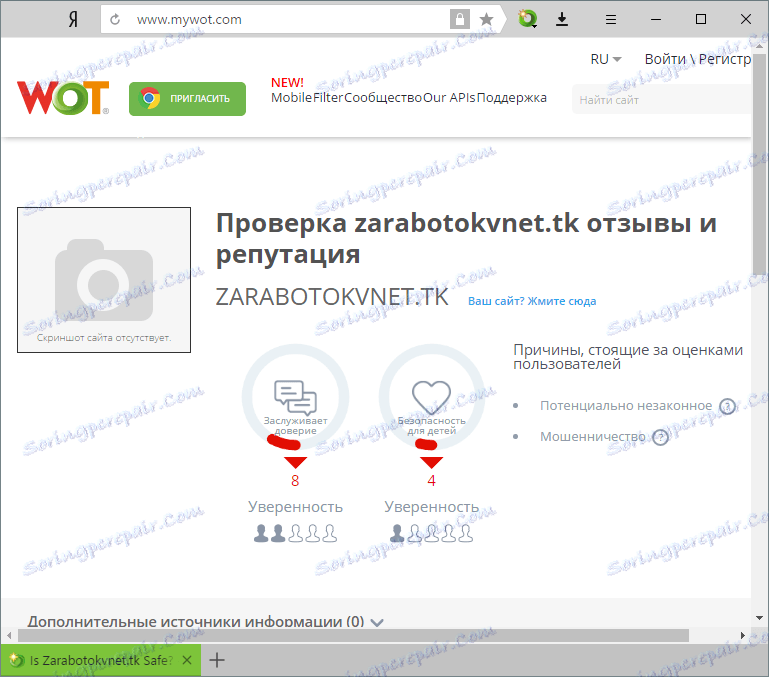Click the help icon next to "Потенциально незаконное"
The height and width of the screenshot is (677, 769).
[727, 406]
